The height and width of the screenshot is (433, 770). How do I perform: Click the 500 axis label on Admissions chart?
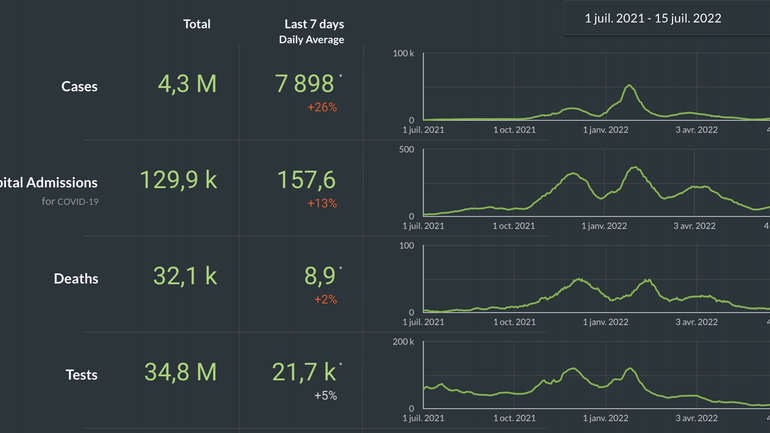pyautogui.click(x=407, y=150)
